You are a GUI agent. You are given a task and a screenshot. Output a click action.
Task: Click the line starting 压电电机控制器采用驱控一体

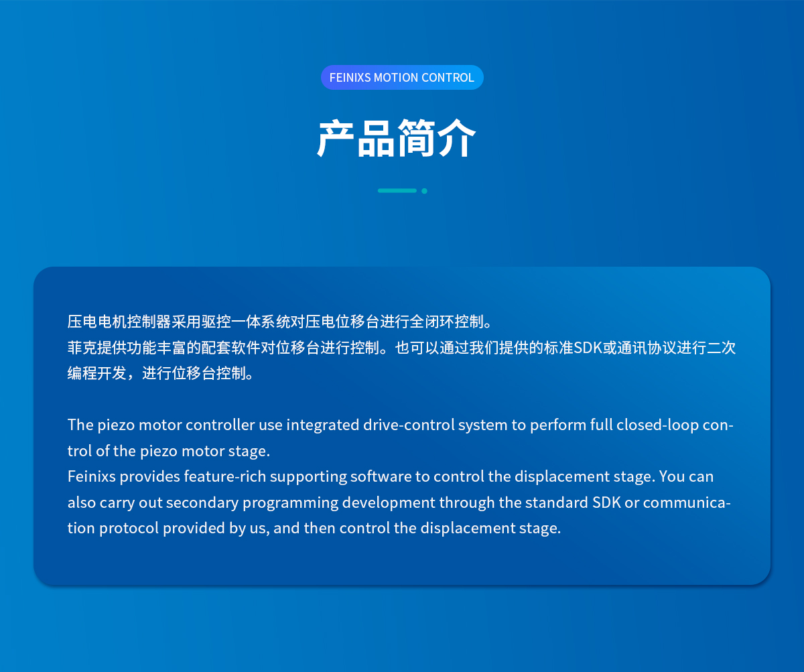point(280,322)
